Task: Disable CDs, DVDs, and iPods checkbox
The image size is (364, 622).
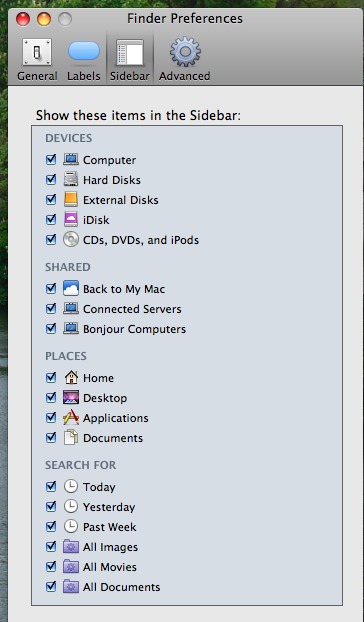Action: (x=51, y=240)
